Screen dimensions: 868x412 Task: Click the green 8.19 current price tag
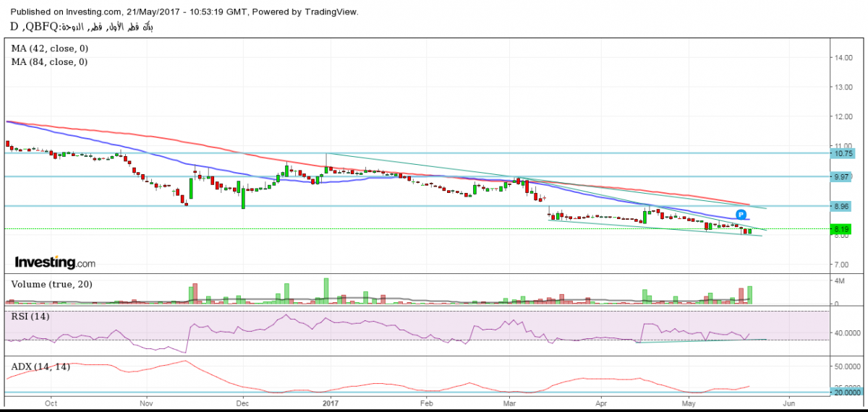[841, 228]
